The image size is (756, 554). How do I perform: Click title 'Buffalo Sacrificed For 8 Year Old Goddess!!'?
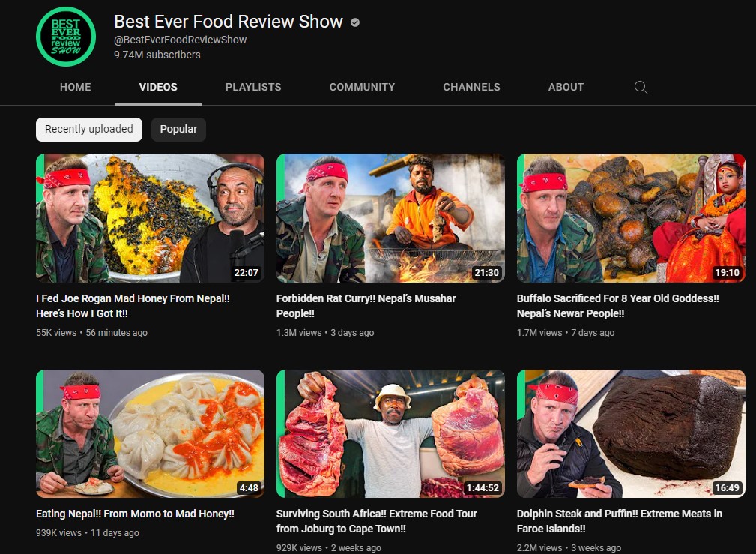click(618, 298)
